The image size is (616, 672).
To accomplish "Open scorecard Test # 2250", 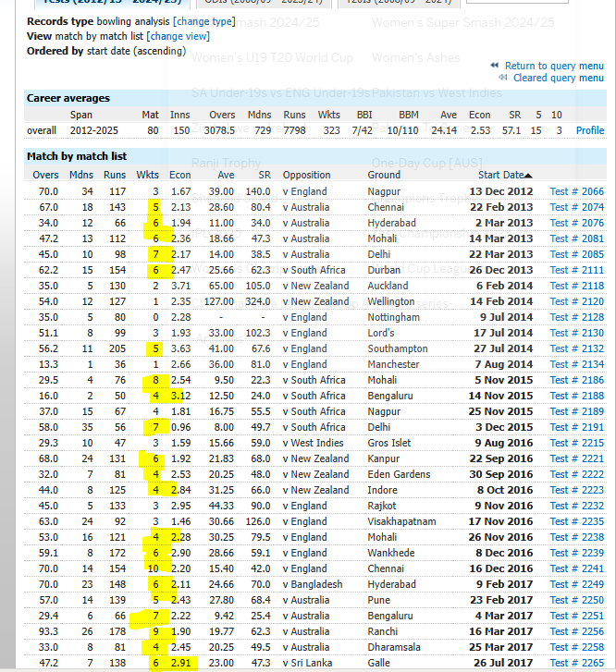I will point(576,600).
